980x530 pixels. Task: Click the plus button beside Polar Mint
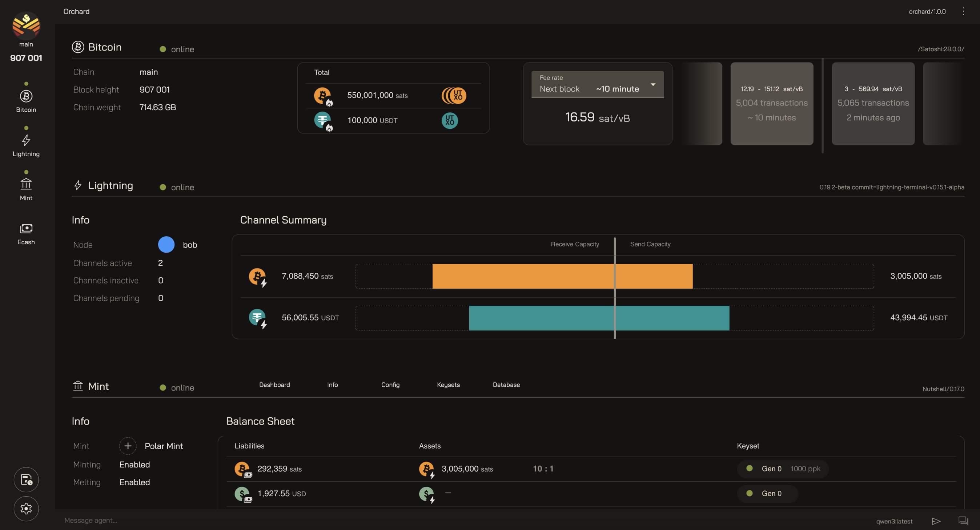click(x=128, y=446)
